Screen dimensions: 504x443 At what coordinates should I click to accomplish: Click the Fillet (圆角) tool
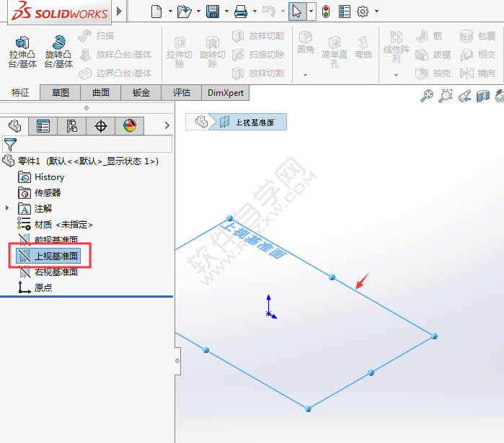(306, 42)
